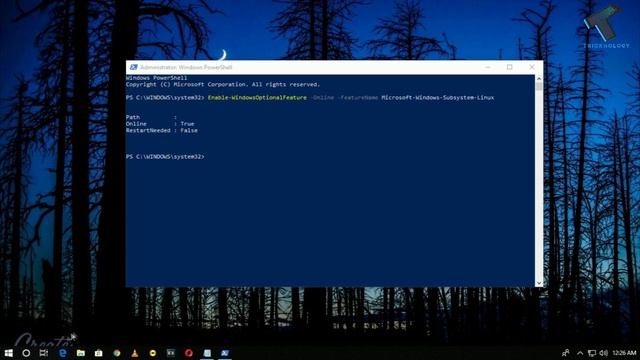Screen dimensions: 640x360
Task: Click the 'RestartNeeded : False' output line
Action: [162, 130]
